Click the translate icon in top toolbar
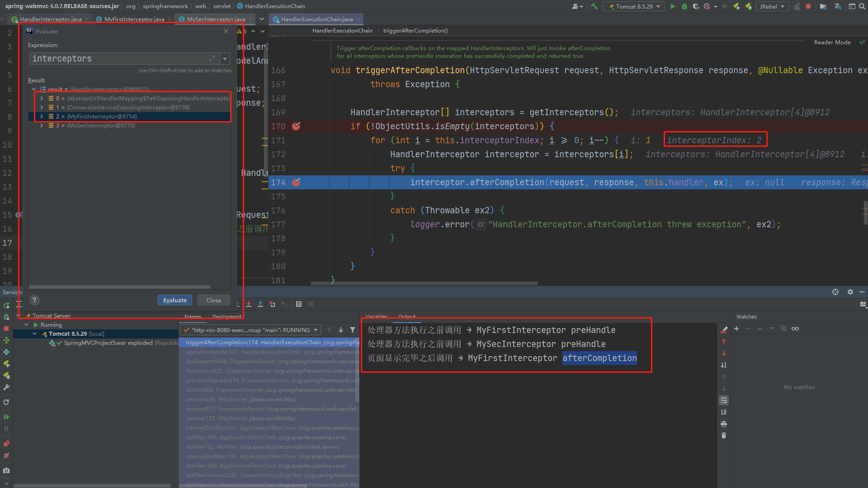This screenshot has width=868, height=488. pyautogui.click(x=838, y=6)
